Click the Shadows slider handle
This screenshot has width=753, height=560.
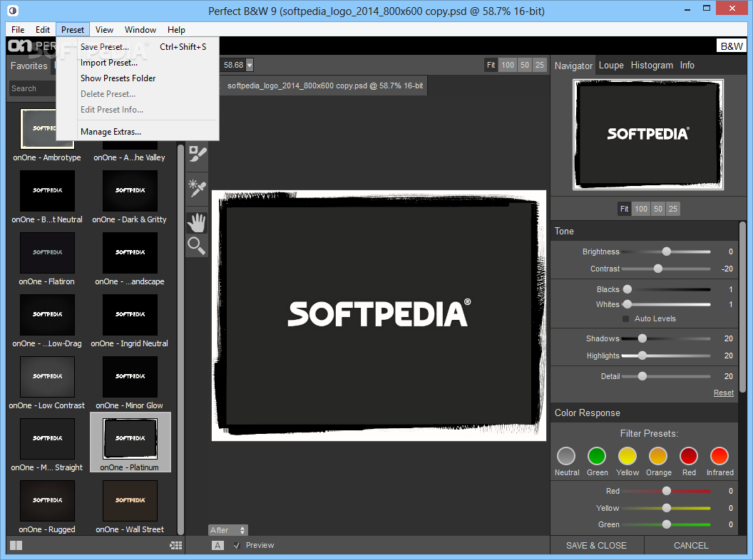(642, 338)
